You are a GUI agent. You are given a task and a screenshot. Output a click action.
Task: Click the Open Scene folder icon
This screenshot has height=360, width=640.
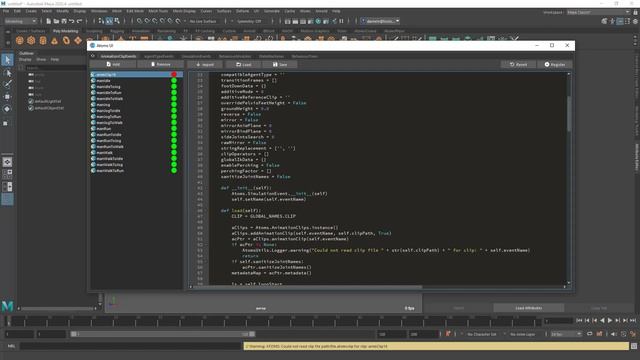[x=56, y=21]
